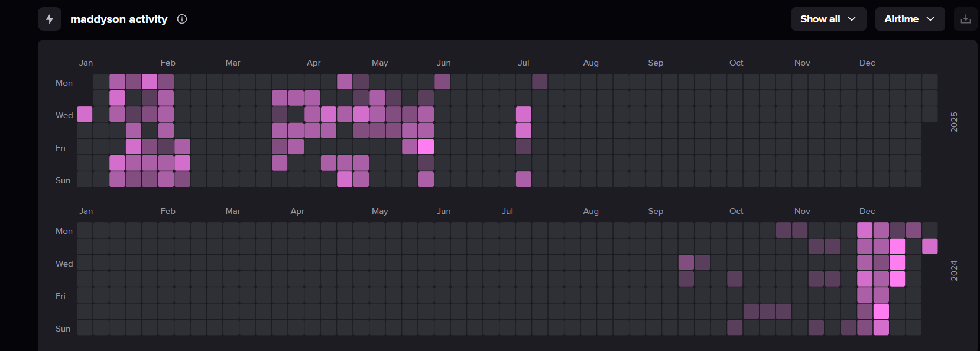Click the brightest pink Friday cell in late May 2025

click(426, 147)
